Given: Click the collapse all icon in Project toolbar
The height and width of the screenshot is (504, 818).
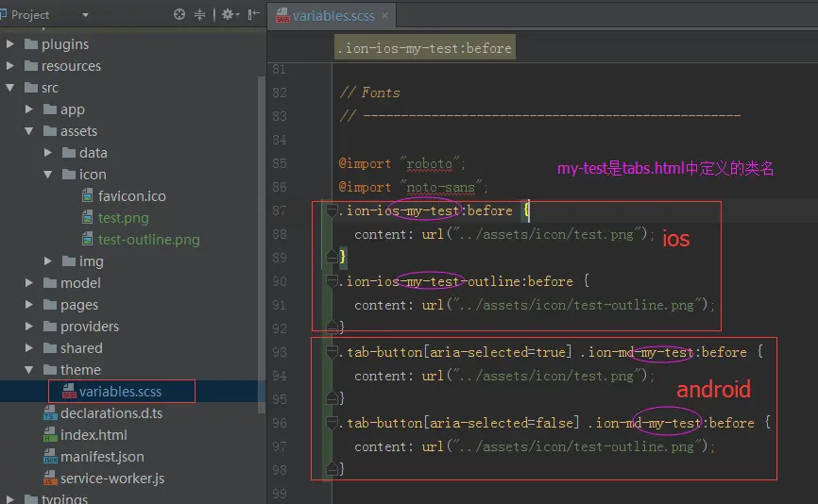Looking at the screenshot, I should pyautogui.click(x=200, y=14).
